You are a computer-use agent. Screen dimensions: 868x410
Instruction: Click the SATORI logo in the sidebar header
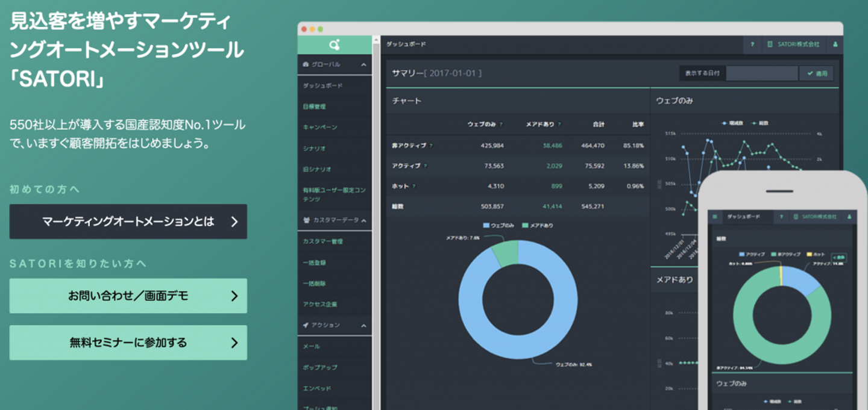pyautogui.click(x=335, y=45)
